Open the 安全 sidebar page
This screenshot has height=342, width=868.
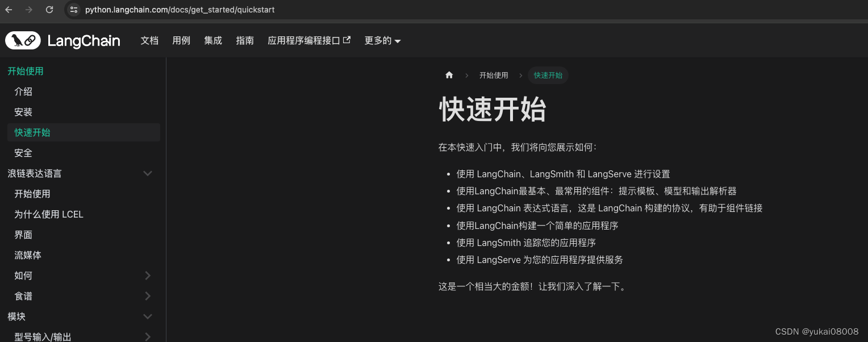click(x=23, y=153)
